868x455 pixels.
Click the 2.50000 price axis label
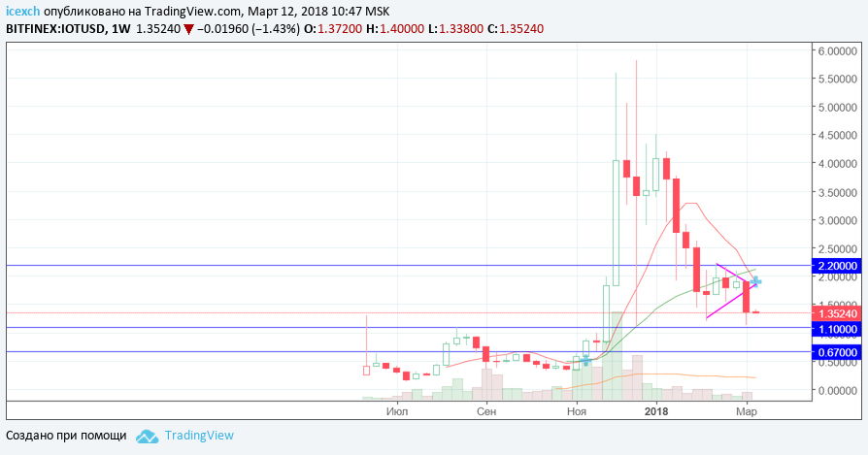(x=838, y=248)
